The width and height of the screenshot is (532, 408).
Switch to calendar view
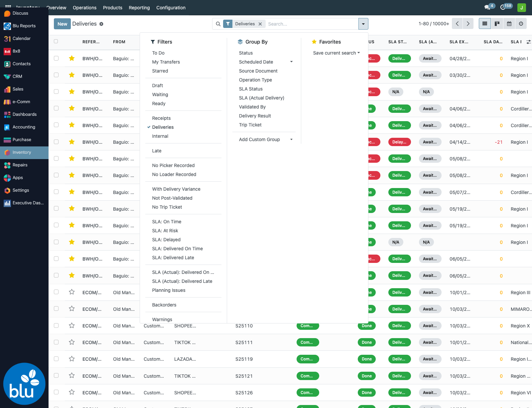tap(509, 24)
